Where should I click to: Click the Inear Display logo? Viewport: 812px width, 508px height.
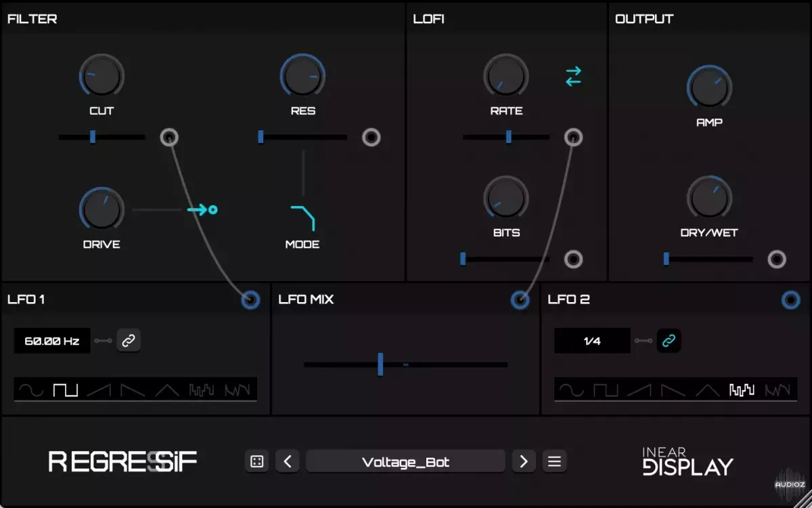coord(687,462)
